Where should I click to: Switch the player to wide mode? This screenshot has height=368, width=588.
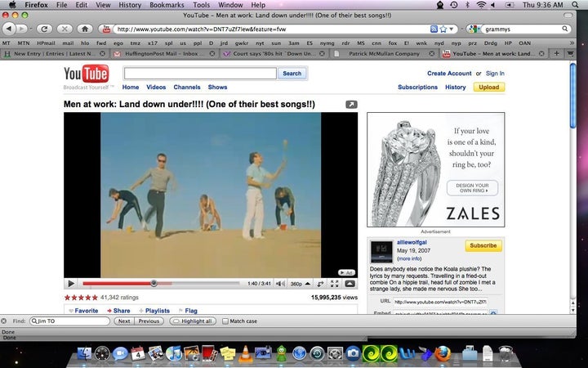[321, 284]
